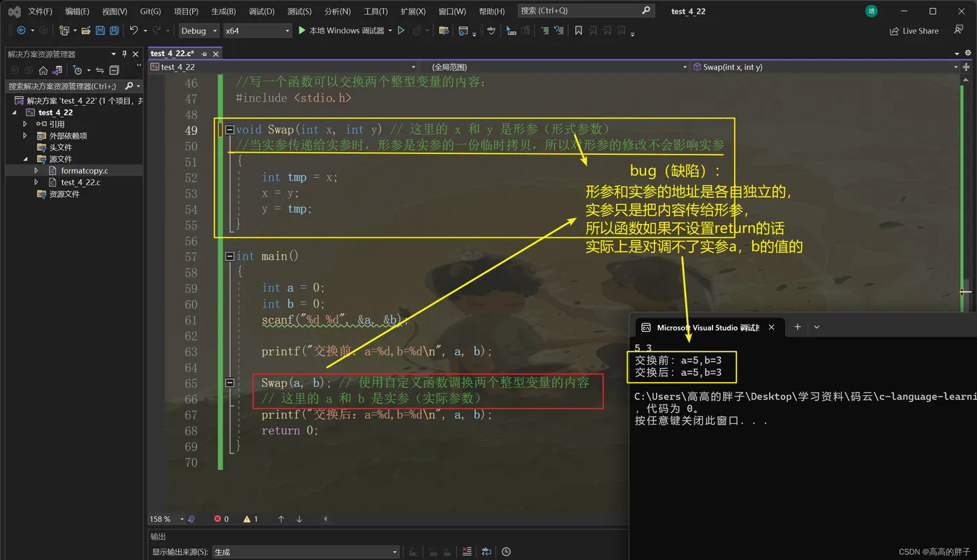Collapse the Swap function at line 49
This screenshot has width=977, height=560.
coord(230,130)
